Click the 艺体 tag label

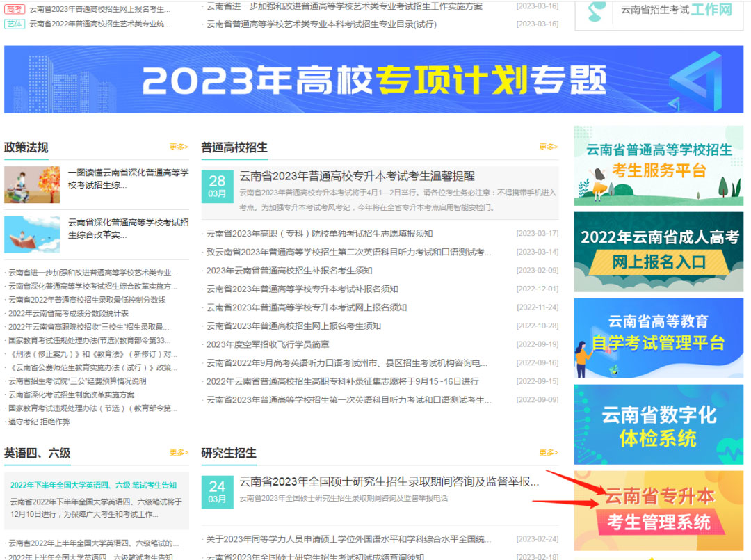pos(15,24)
